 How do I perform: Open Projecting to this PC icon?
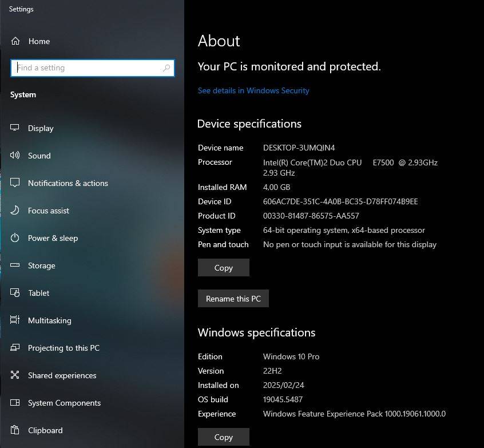tap(14, 348)
